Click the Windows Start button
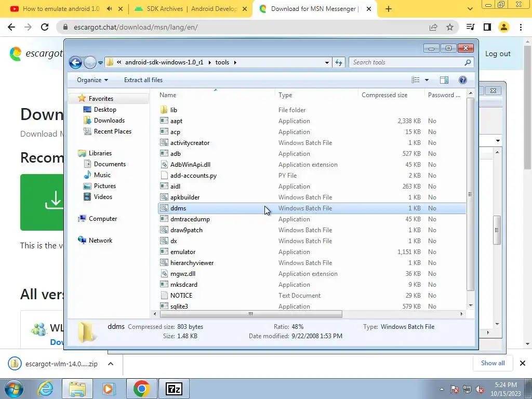Viewport: 532px width, 399px height. click(14, 389)
